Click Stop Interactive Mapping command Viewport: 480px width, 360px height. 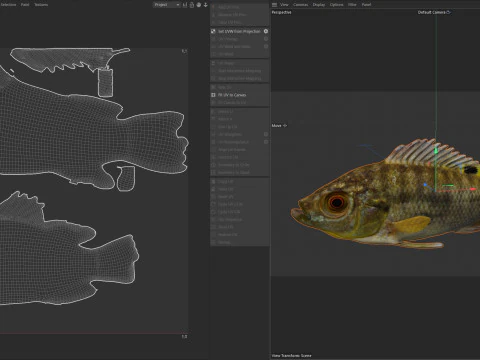pos(239,79)
